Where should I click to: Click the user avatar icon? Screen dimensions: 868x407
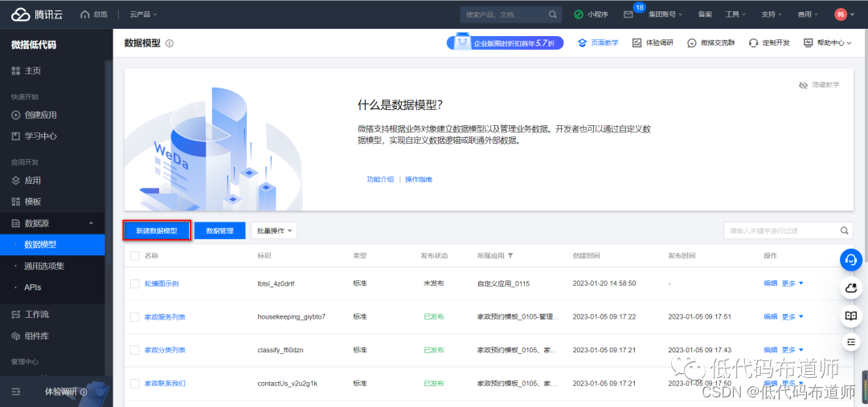click(x=841, y=14)
